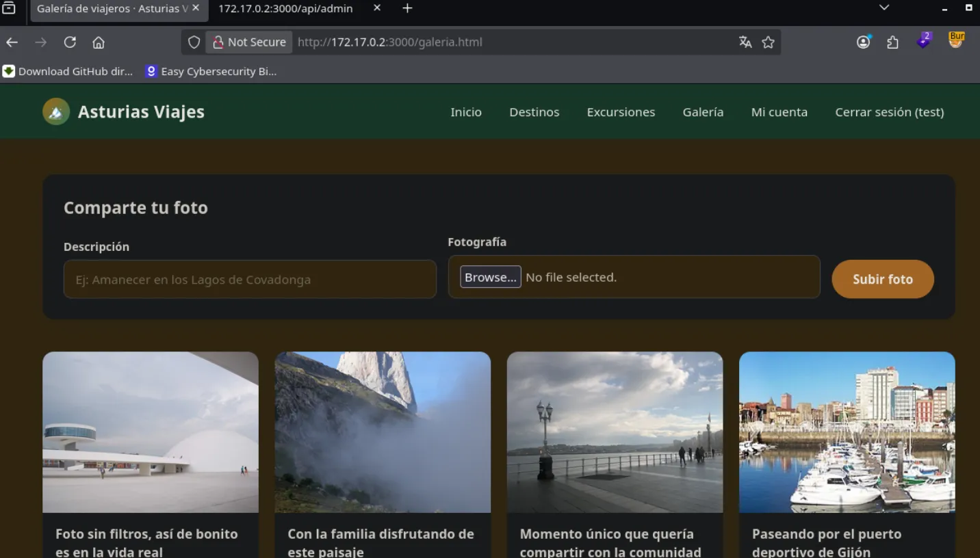Open Galería in the navigation bar

coord(703,112)
